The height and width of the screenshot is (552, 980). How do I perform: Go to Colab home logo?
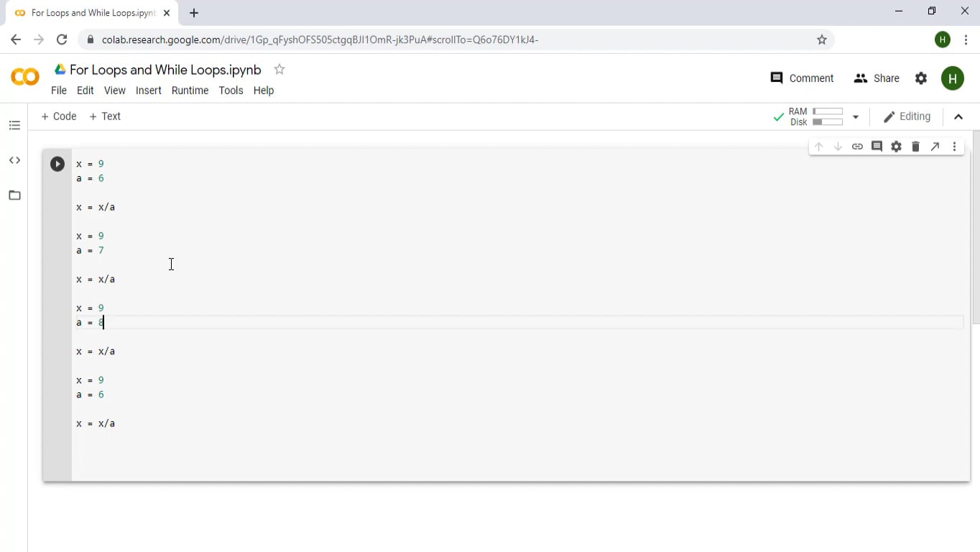point(25,77)
